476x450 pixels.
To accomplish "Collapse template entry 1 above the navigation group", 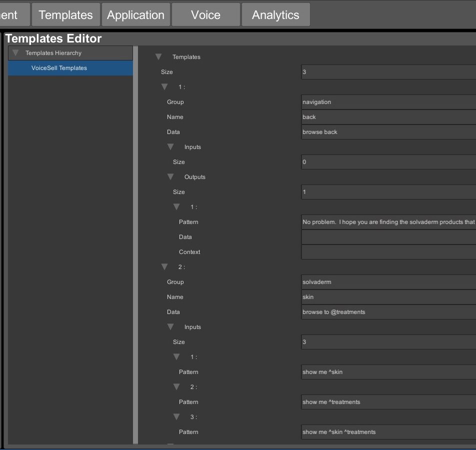I will (x=164, y=87).
